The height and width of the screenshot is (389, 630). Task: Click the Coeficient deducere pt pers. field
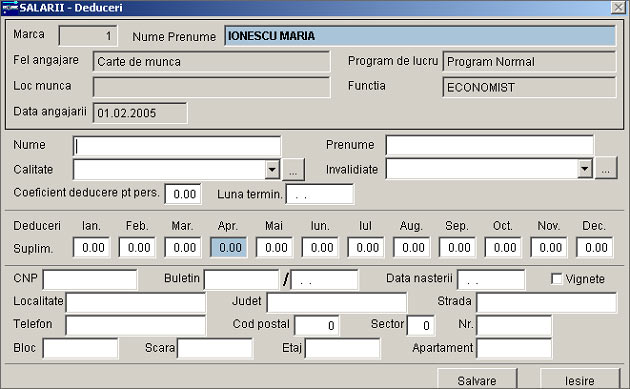pyautogui.click(x=183, y=194)
